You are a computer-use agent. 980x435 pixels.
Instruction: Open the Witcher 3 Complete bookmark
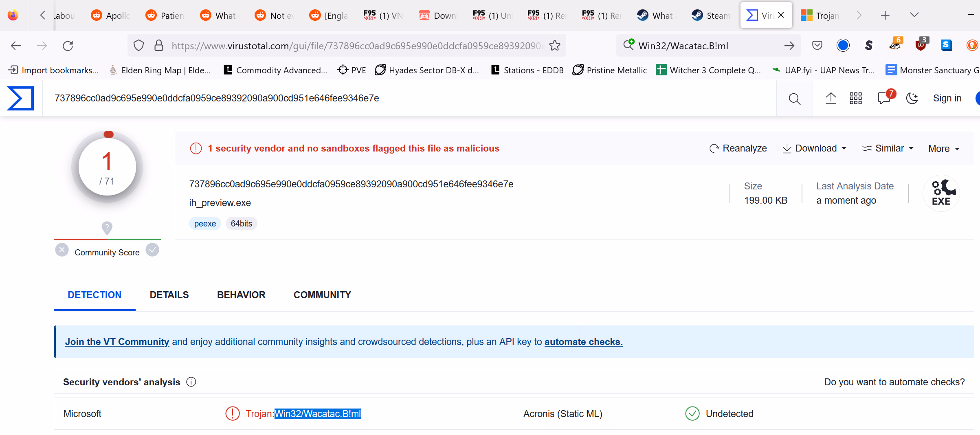(708, 70)
